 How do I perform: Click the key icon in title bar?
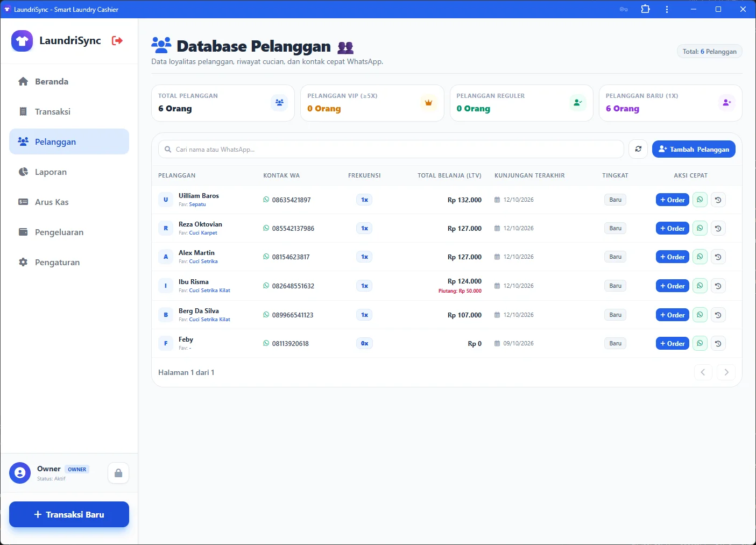624,9
